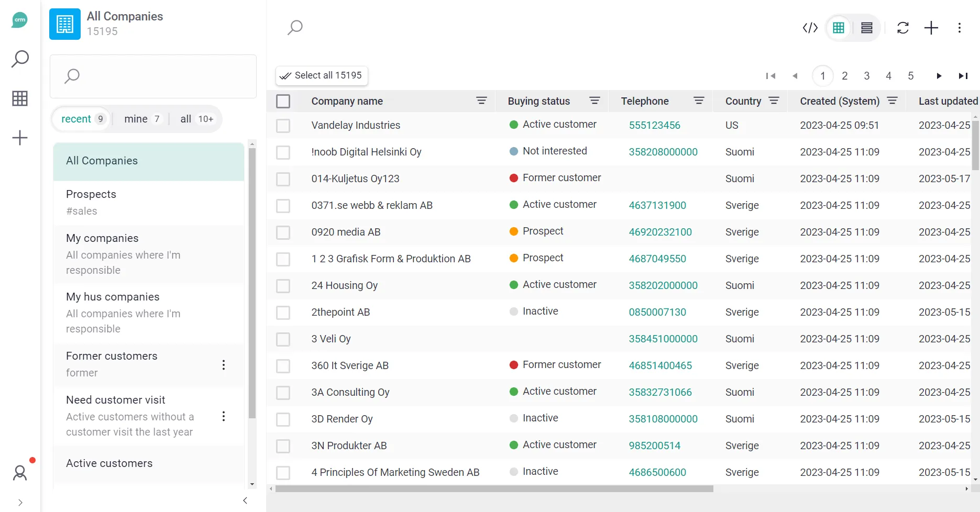Open the Country column filter menu
This screenshot has width=980, height=512.
774,101
